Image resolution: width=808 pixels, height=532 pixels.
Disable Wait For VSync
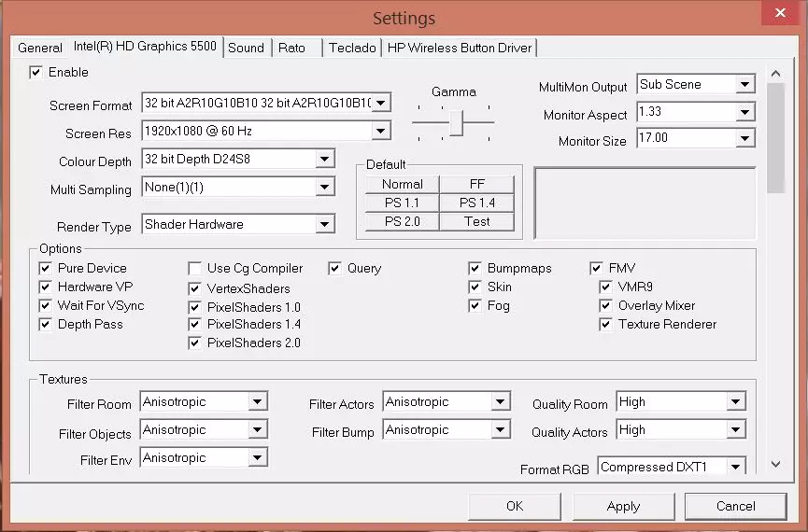pos(46,305)
